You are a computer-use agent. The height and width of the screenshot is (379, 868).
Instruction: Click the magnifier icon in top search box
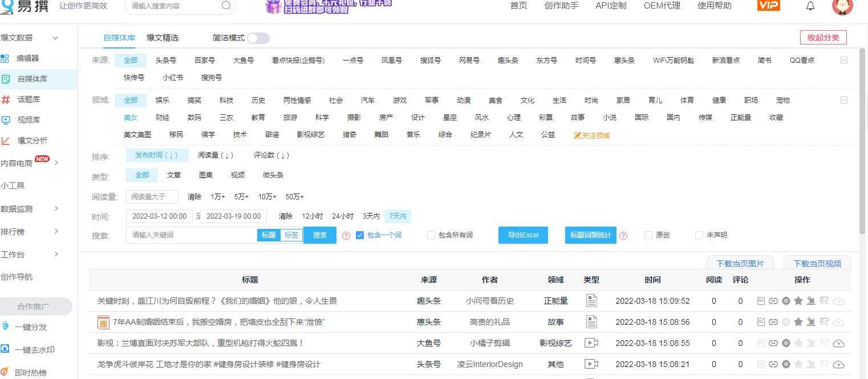tap(226, 6)
